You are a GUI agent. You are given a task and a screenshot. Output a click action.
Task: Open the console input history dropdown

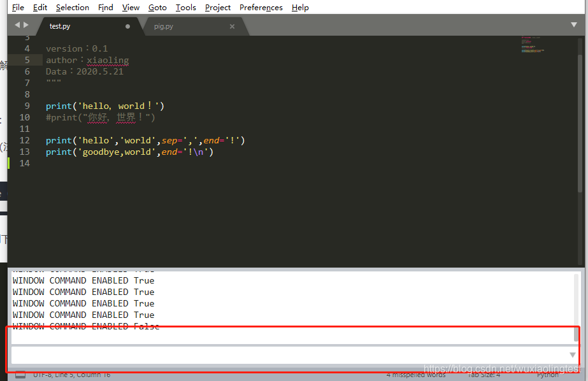click(573, 355)
